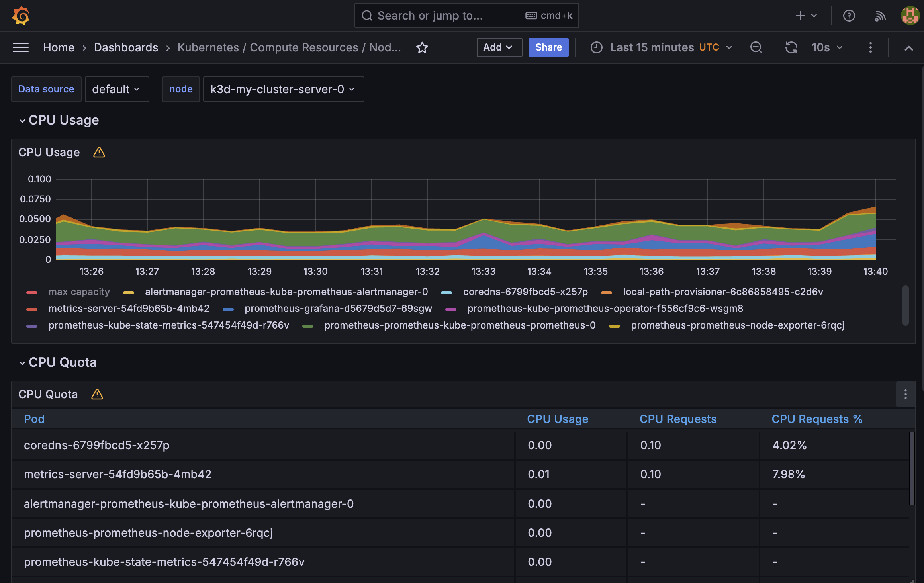The image size is (924, 583).
Task: Open the default data source dropdown
Action: 117,89
